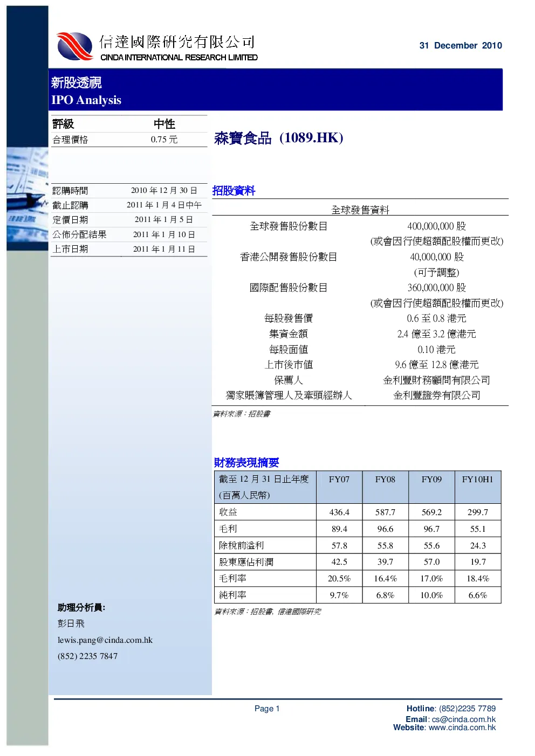The width and height of the screenshot is (535, 756).
Task: Click the 財務表現摘要 section heading
Action: click(x=246, y=463)
